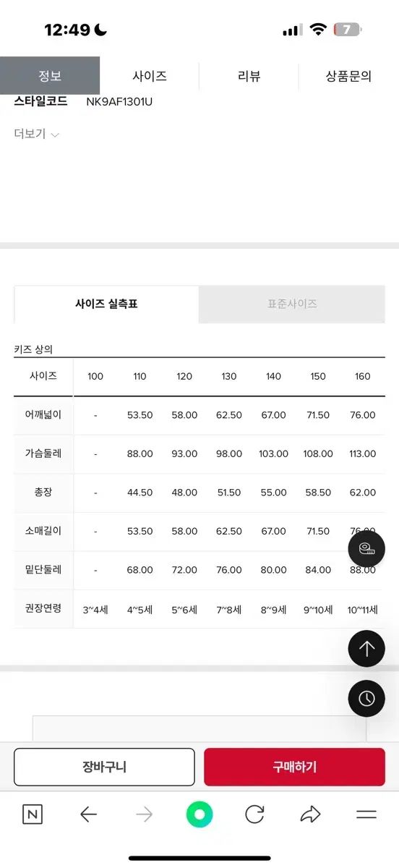The width and height of the screenshot is (399, 868).
Task: Tap the share arrow icon
Action: (310, 814)
